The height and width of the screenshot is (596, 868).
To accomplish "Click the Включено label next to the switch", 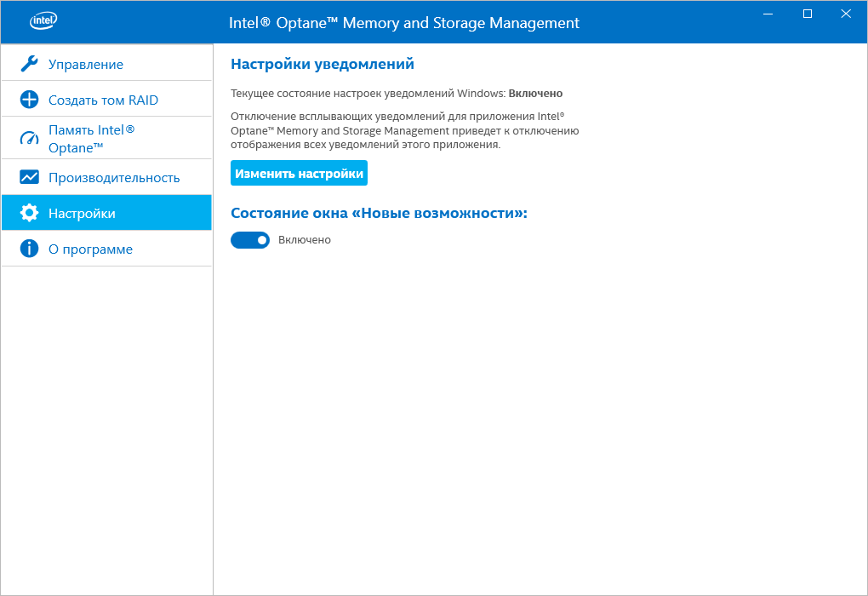I will [305, 240].
